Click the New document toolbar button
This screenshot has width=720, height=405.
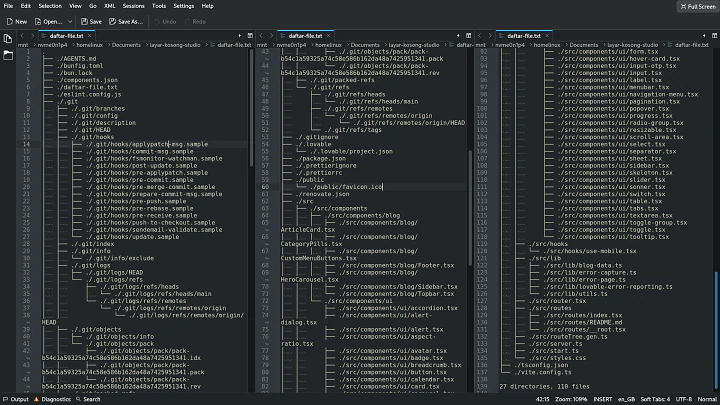click(x=17, y=22)
